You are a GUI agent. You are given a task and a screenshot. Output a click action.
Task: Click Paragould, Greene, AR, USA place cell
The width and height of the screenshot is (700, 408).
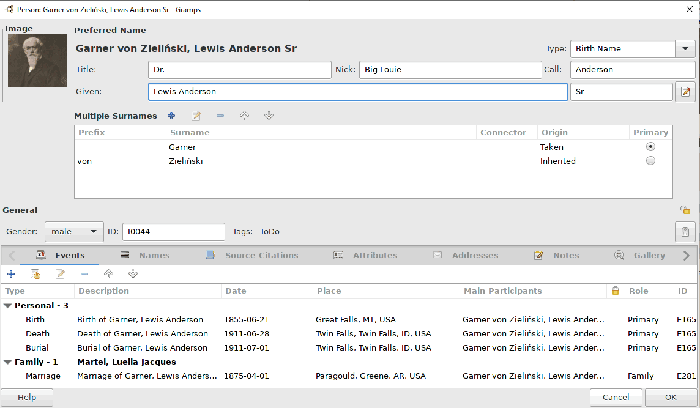pos(371,376)
